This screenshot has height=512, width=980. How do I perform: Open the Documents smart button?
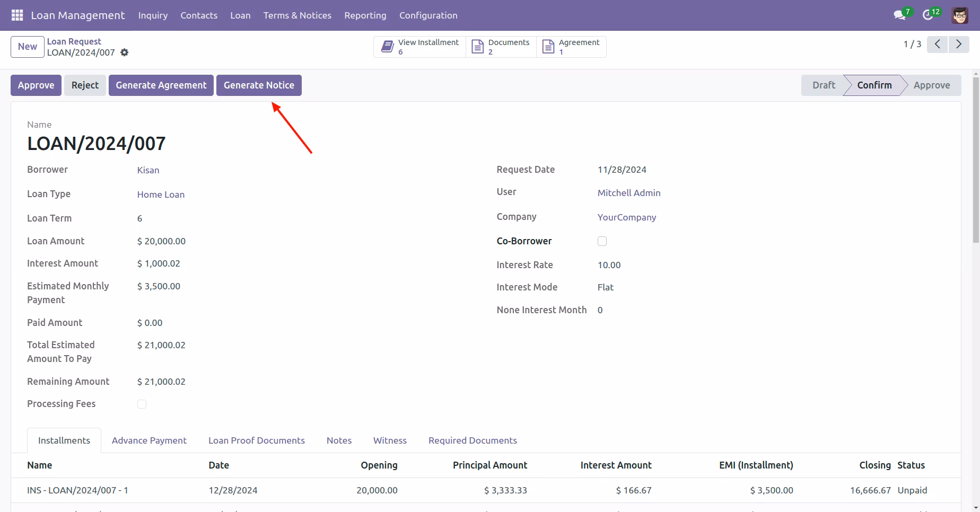click(x=501, y=47)
